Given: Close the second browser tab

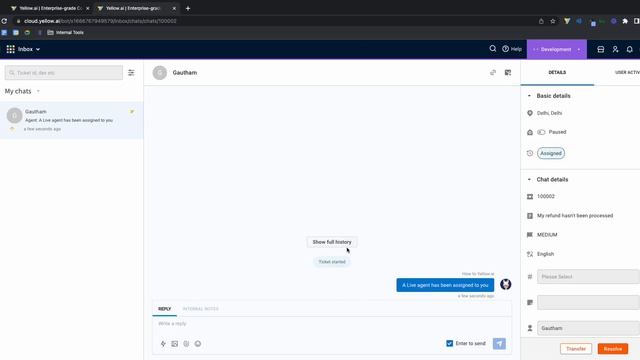Looking at the screenshot, I should 174,8.
